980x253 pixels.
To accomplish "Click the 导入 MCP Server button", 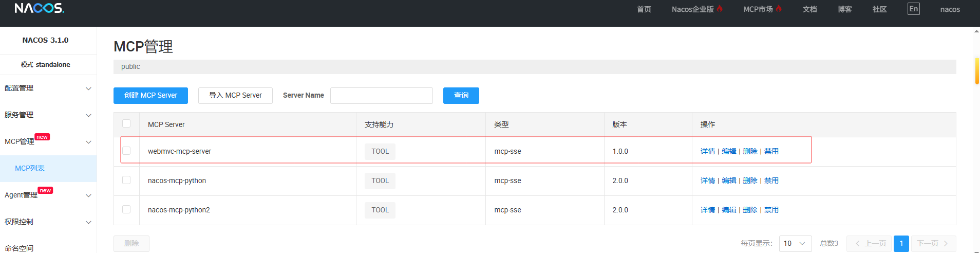I will (x=235, y=96).
